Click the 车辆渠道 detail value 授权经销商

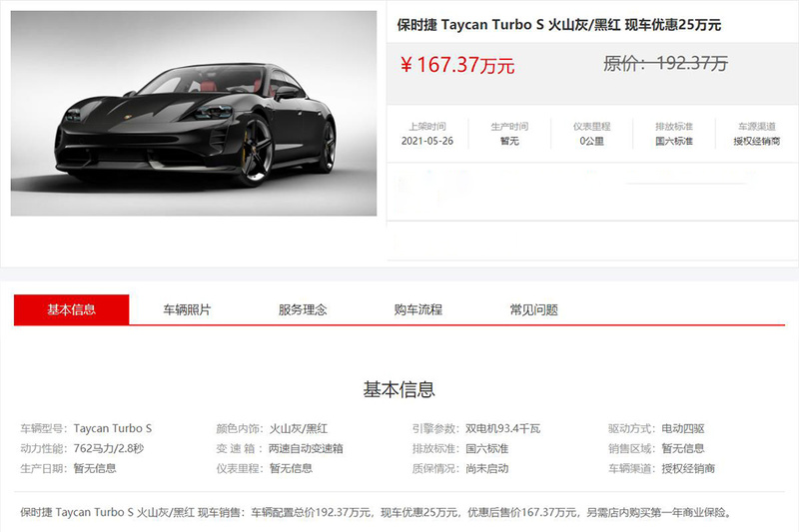coord(688,468)
